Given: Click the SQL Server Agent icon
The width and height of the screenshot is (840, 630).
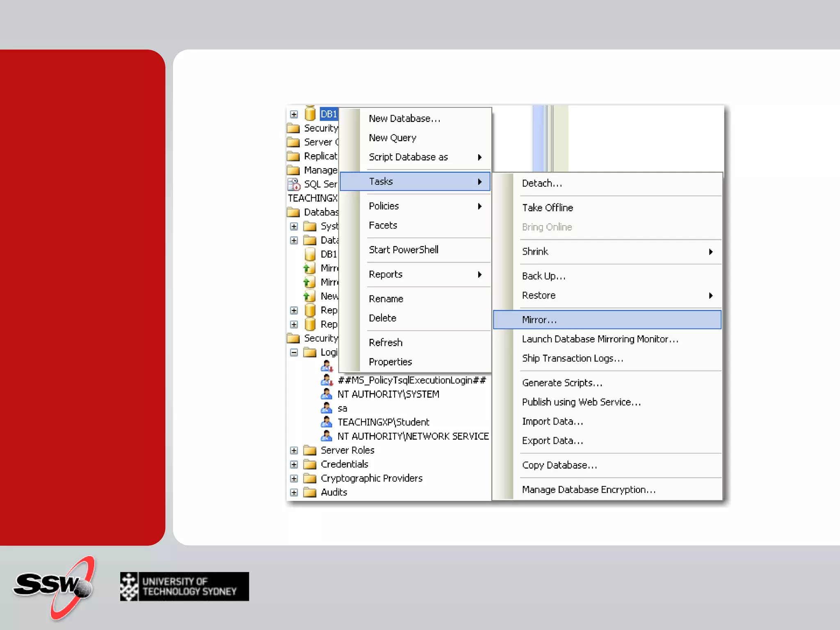Looking at the screenshot, I should point(294,184).
